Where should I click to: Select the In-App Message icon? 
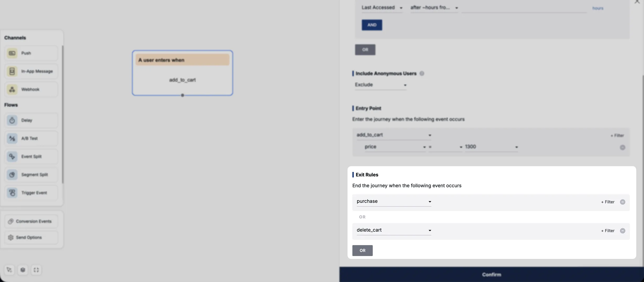pos(12,71)
